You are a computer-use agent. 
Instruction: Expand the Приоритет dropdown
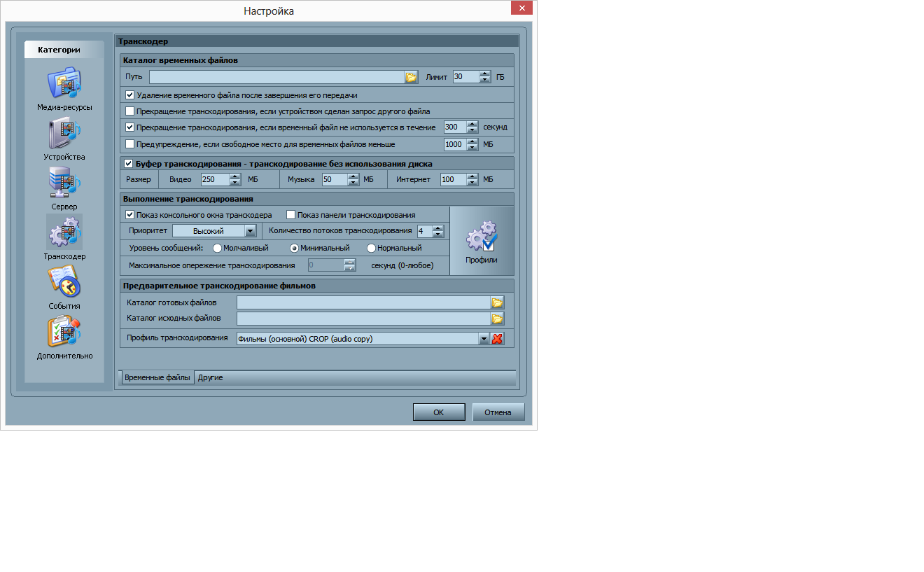[x=250, y=231]
